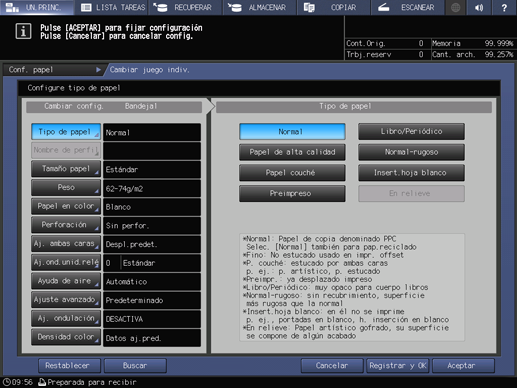Select Normal-rugoso paper type
Screen dimensions: 517x388
(x=411, y=152)
